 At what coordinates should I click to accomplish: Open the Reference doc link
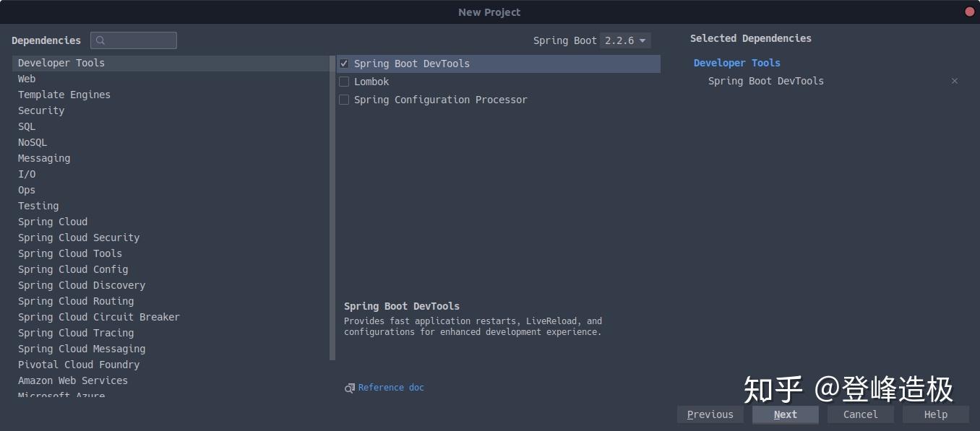coord(392,388)
